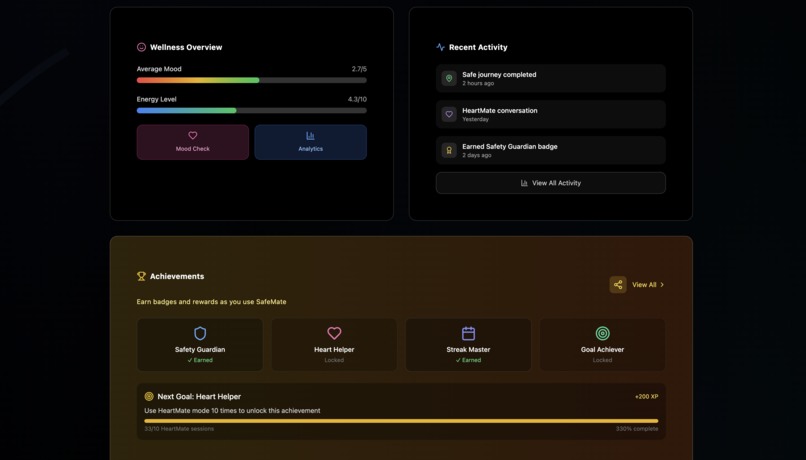
Task: Click the Next Goal target icon
Action: click(149, 396)
